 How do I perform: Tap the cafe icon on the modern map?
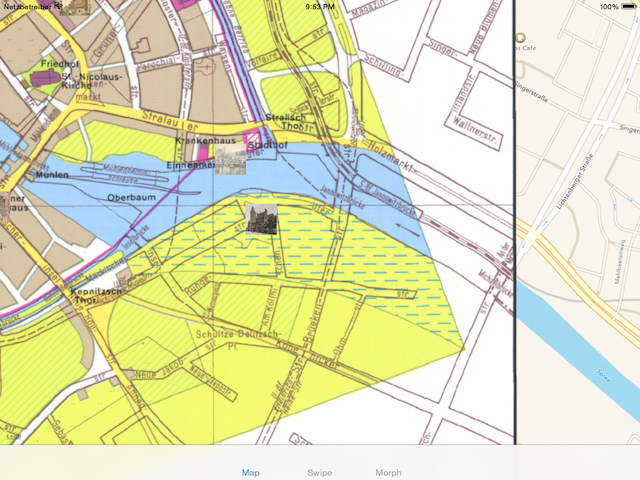tap(520, 38)
